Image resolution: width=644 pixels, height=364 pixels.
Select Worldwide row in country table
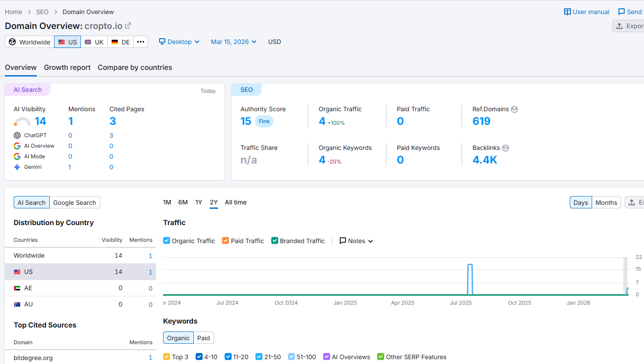pos(80,255)
